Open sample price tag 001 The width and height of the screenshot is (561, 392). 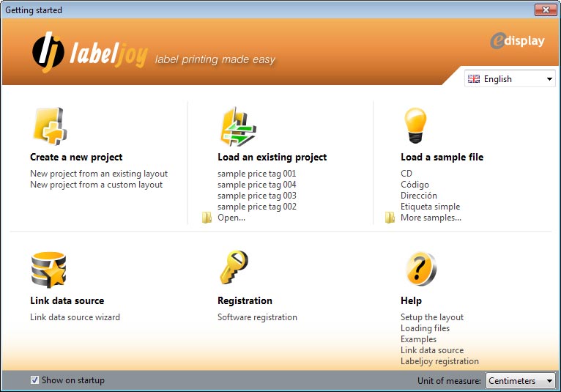coord(257,174)
